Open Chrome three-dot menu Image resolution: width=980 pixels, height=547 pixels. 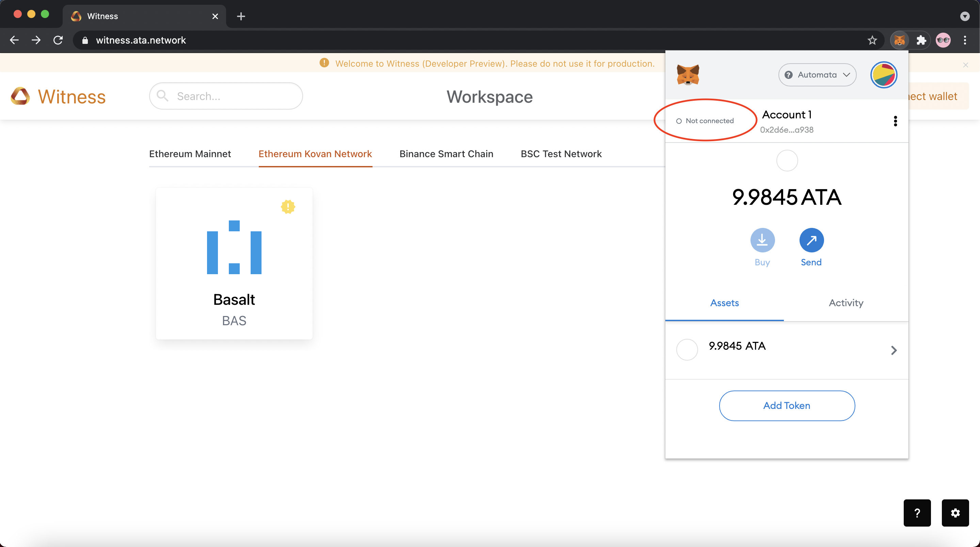(x=964, y=40)
